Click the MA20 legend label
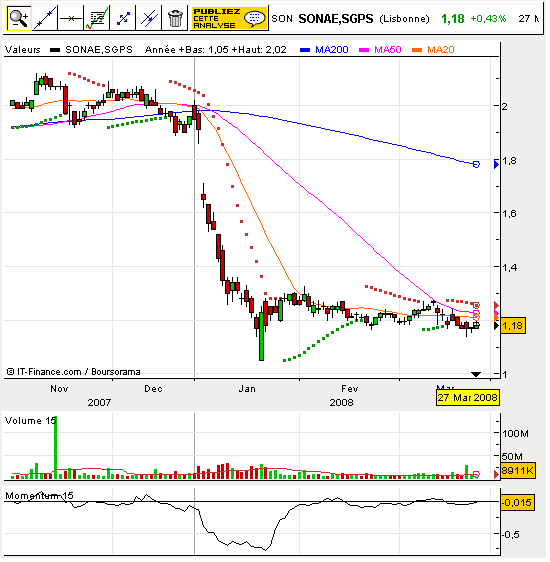Screen dimensions: 550x562 click(x=441, y=50)
